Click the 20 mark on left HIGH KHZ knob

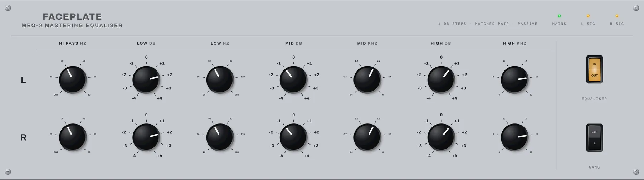point(531,95)
